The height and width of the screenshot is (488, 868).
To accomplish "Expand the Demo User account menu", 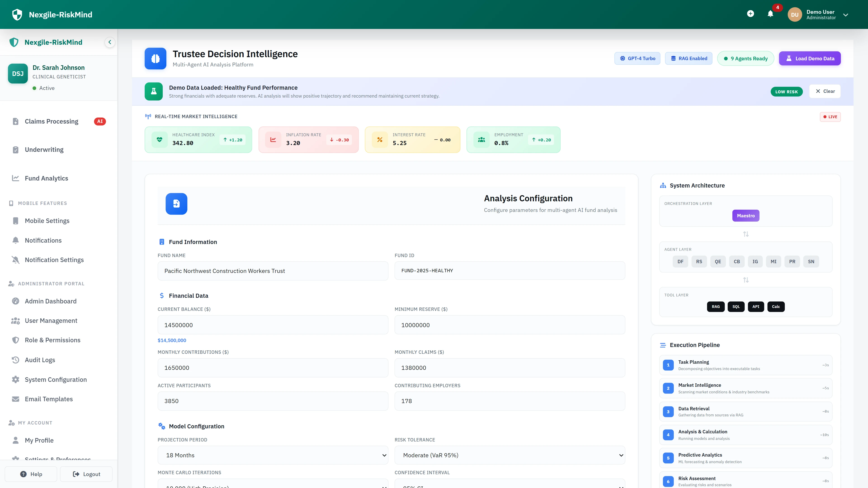I will 845,14.
